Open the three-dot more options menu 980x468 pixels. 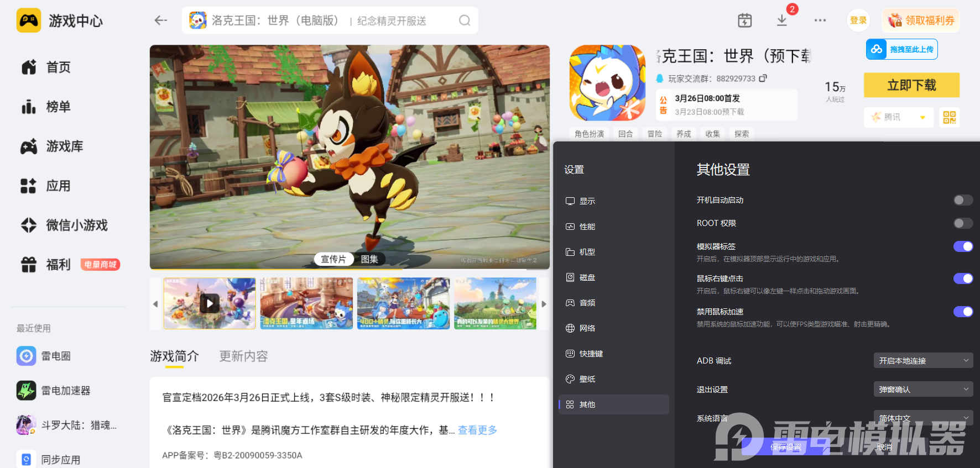click(820, 20)
